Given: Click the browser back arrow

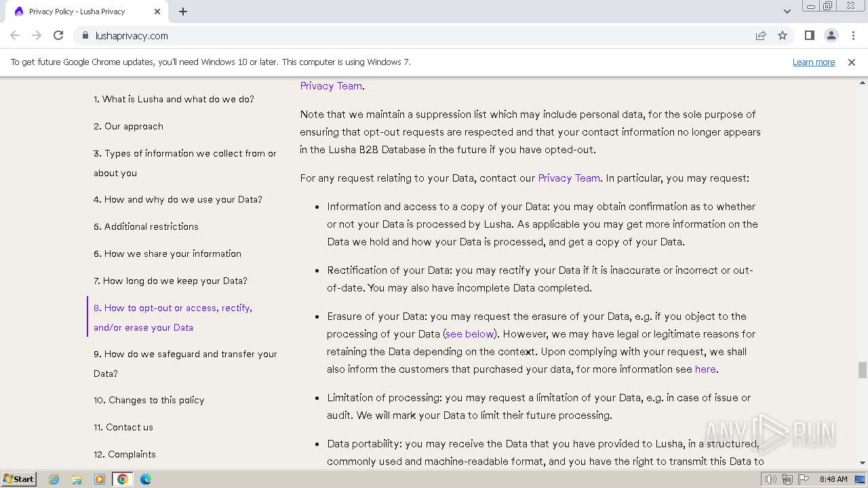Looking at the screenshot, I should pyautogui.click(x=15, y=36).
